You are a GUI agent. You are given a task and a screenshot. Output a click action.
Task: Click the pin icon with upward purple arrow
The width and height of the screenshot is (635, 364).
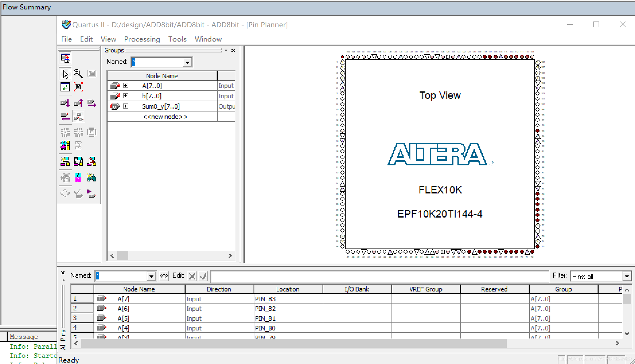pyautogui.click(x=78, y=103)
